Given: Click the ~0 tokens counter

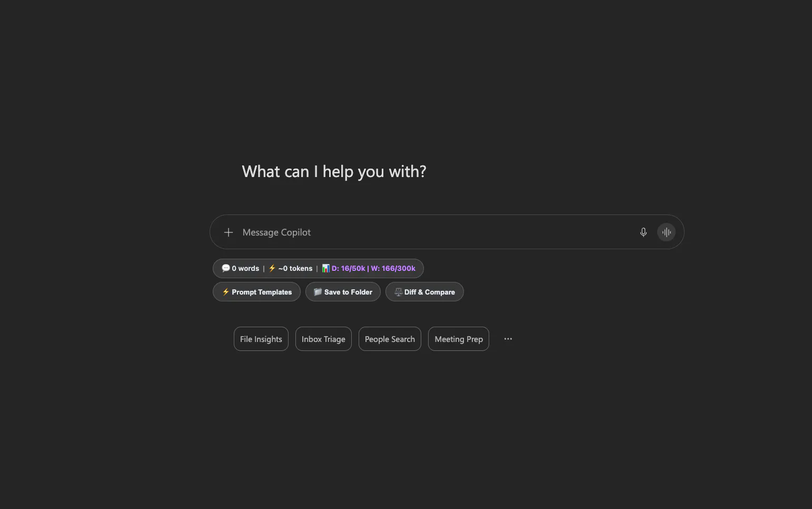Looking at the screenshot, I should point(290,268).
